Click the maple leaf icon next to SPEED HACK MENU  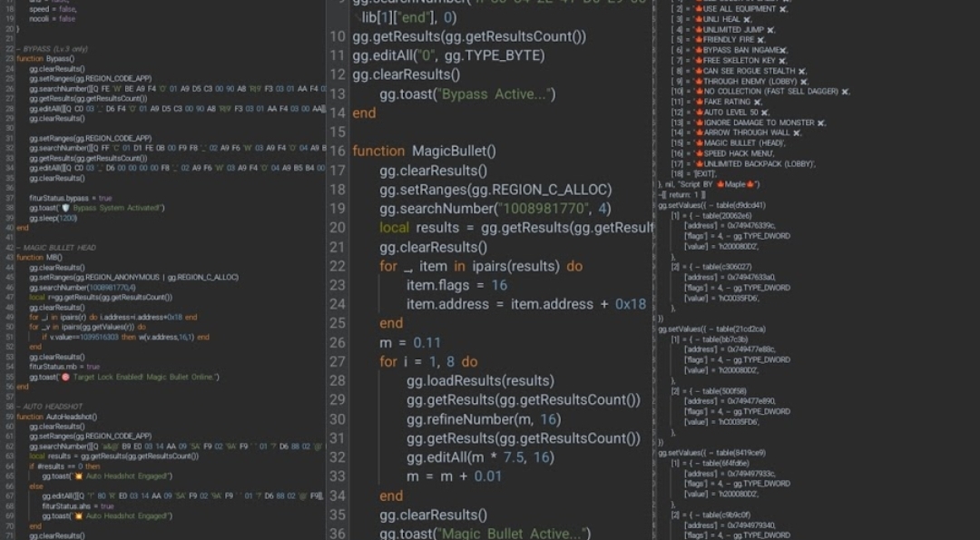pos(699,153)
